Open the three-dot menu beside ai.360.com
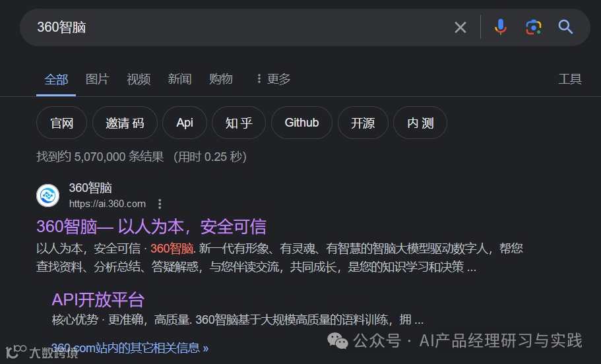Viewport: 601px width, 364px height. (160, 204)
